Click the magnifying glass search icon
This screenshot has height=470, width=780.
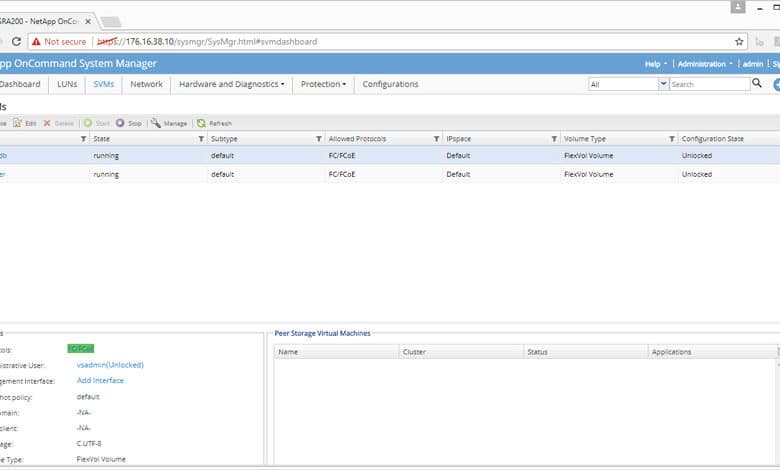coord(757,83)
